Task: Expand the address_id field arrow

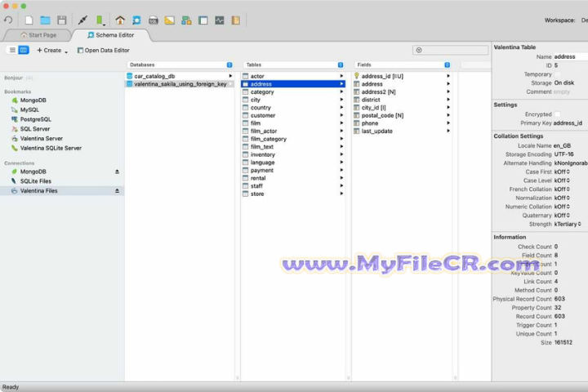Action: point(448,76)
